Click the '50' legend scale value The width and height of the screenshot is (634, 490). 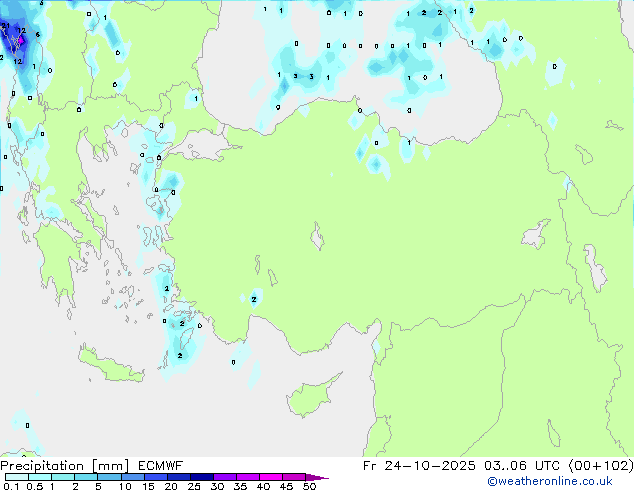click(x=309, y=486)
